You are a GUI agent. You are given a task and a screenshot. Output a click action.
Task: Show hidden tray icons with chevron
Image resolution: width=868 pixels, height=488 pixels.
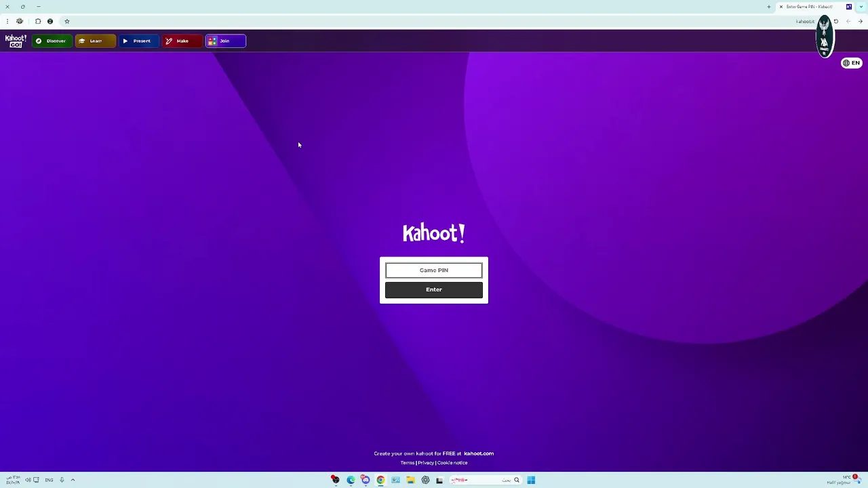pos(73,480)
